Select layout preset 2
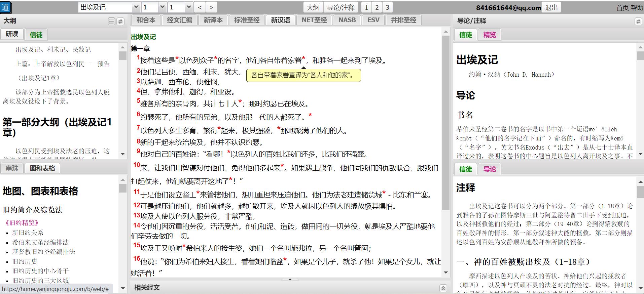Image resolution: width=644 pixels, height=294 pixels. pos(377,7)
